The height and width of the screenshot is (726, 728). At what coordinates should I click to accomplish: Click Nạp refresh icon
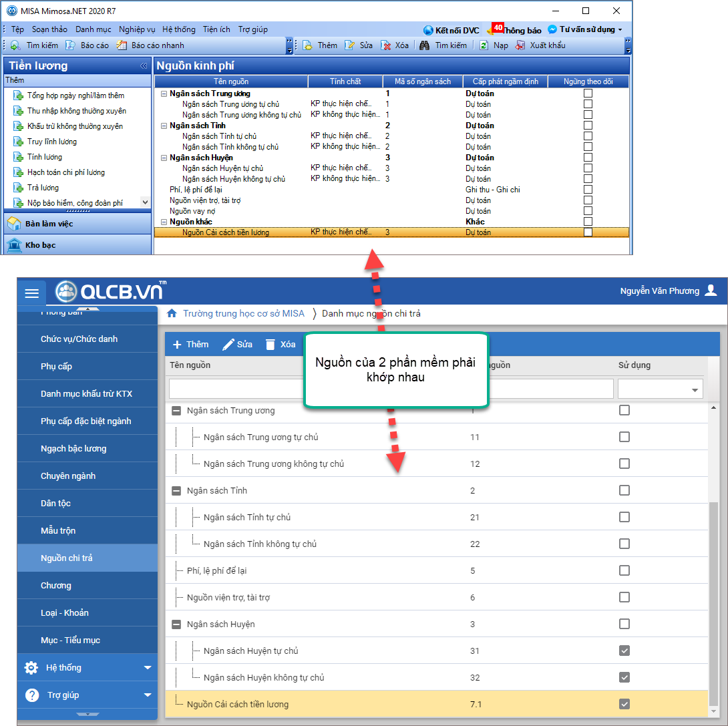tap(484, 45)
